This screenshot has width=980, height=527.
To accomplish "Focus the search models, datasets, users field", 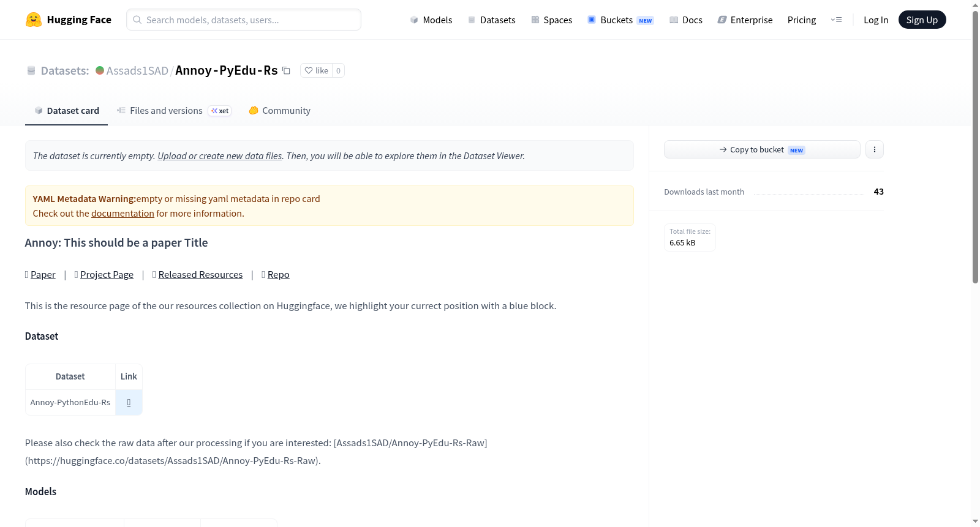I will click(244, 20).
